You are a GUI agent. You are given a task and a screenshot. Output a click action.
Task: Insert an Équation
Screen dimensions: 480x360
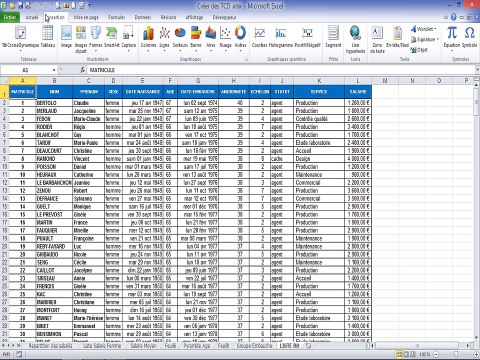452,38
